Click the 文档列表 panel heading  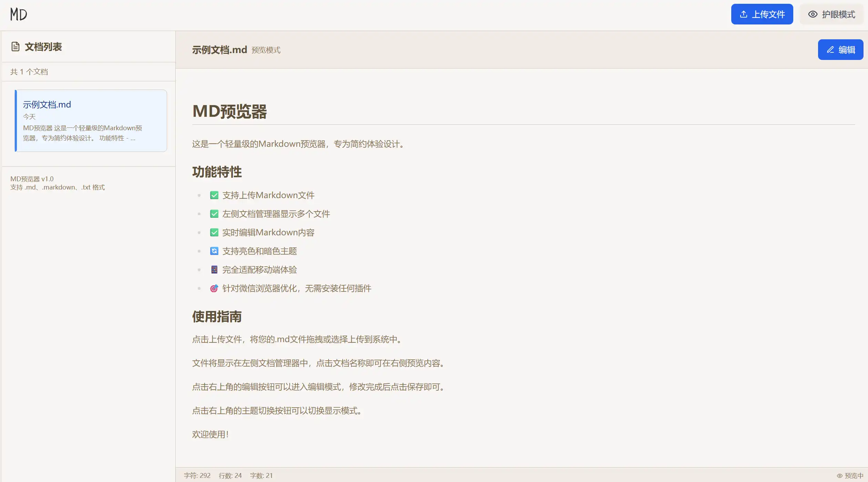click(x=43, y=47)
